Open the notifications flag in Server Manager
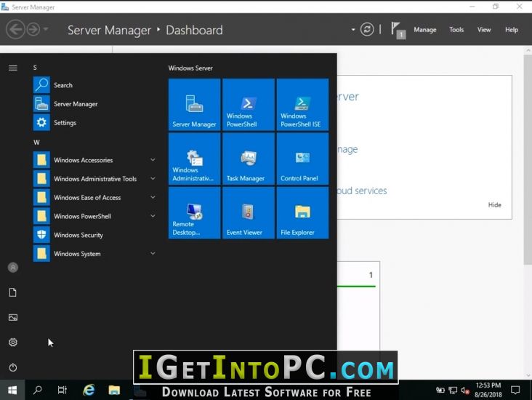 398,31
